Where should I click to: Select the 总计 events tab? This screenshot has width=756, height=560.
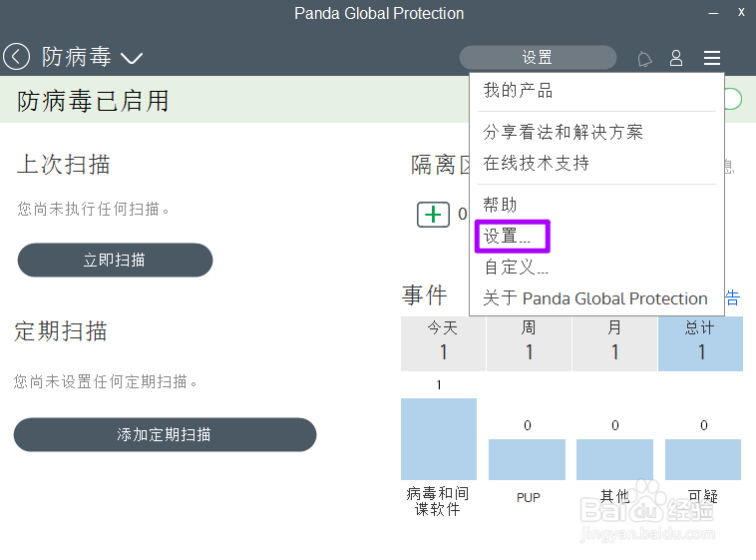(x=700, y=343)
